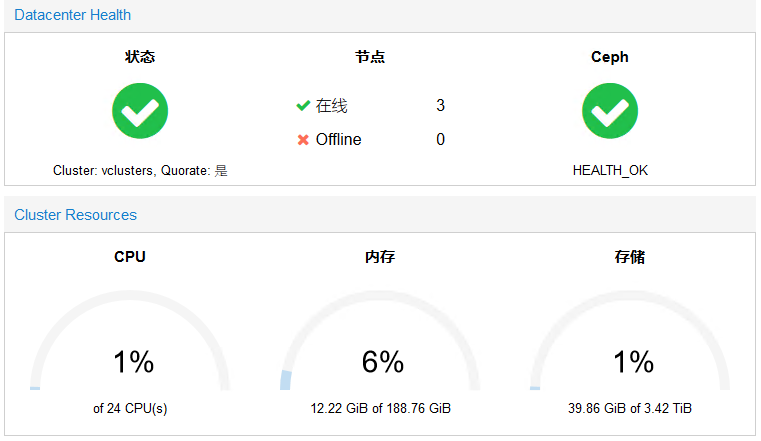The image size is (761, 441).
Task: Click the online node count 3
Action: point(440,106)
